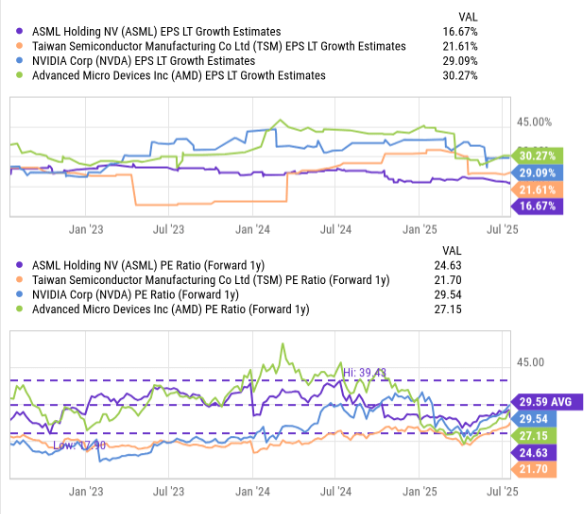587x514 pixels.
Task: Click the blue 29.09% chart end tag
Action: [x=537, y=173]
